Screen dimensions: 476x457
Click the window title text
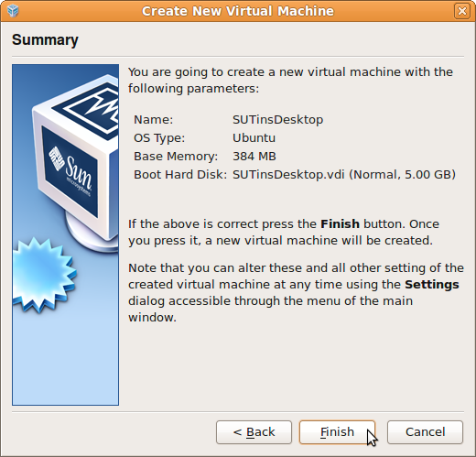(x=238, y=11)
